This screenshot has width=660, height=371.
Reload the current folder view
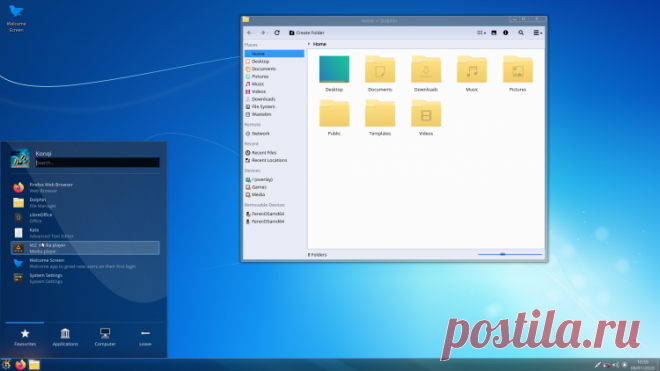click(x=277, y=33)
